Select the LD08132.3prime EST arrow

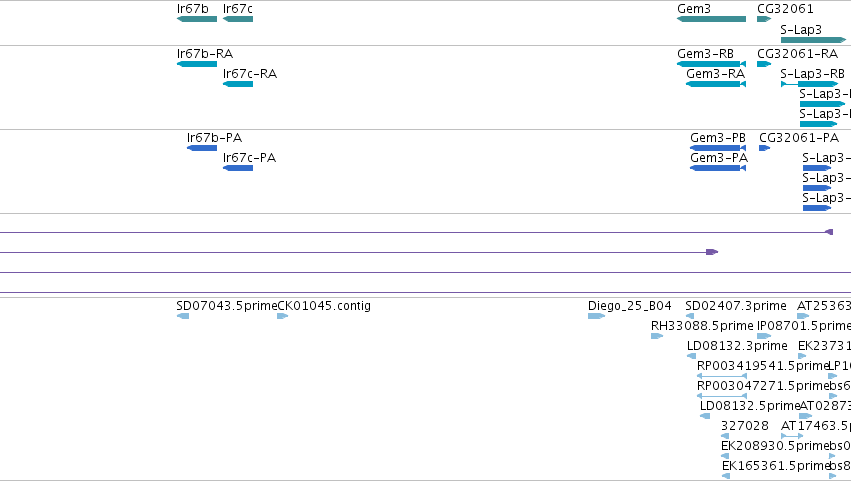(x=691, y=356)
